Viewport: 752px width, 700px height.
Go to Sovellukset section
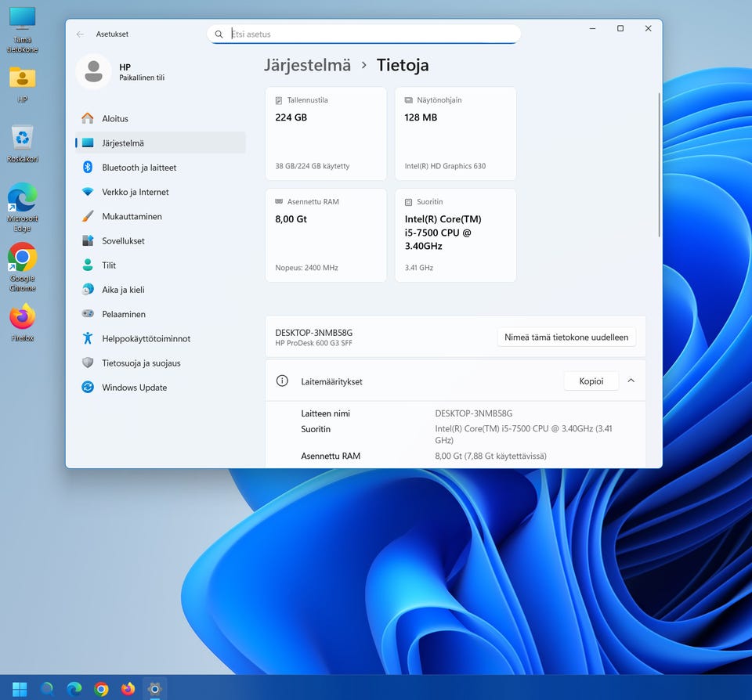coord(123,241)
